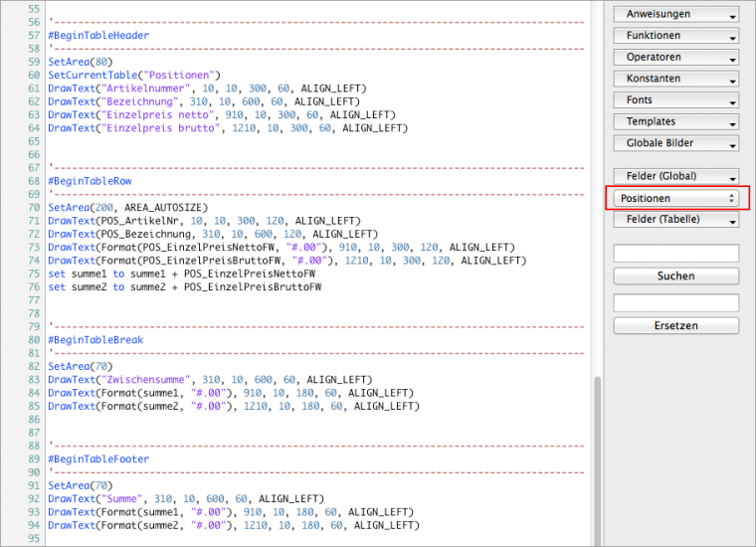Click line number 82 in the gutter

coord(34,366)
